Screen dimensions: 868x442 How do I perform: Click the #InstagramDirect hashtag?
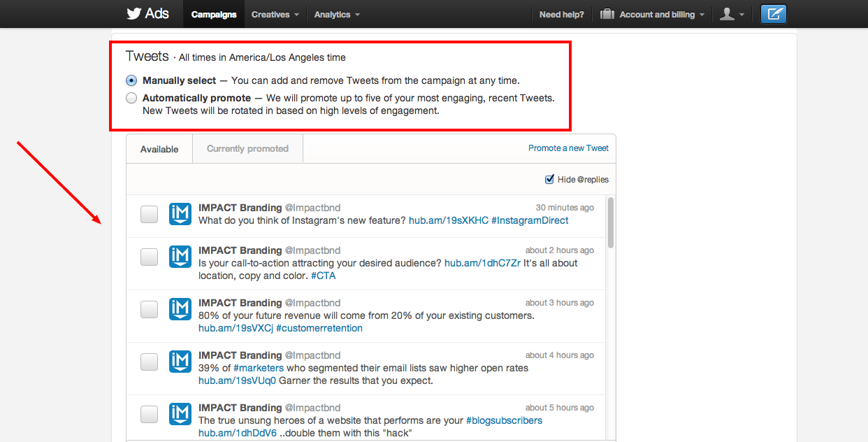pos(530,220)
